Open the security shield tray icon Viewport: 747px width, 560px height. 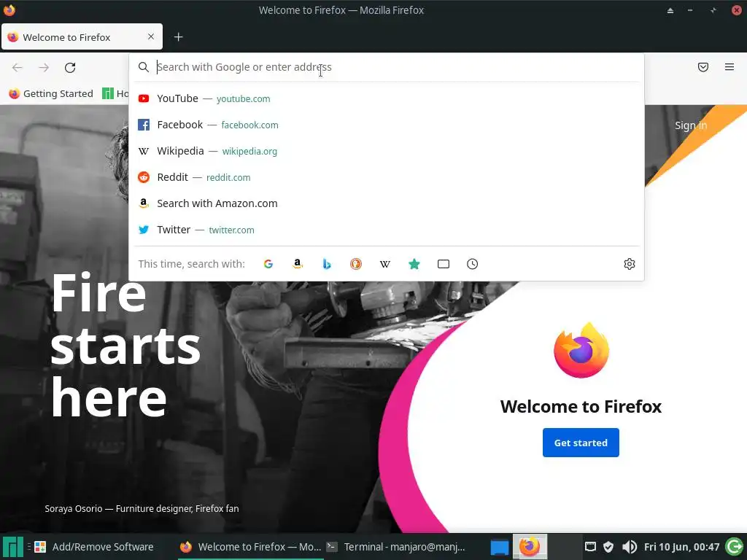(x=608, y=547)
